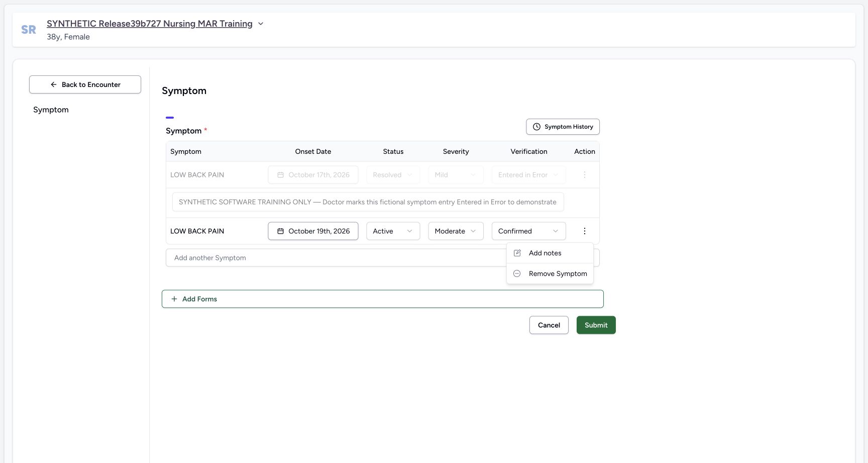The height and width of the screenshot is (463, 868).
Task: Click the active LOW BACK PAIN symptom name
Action: coord(197,231)
